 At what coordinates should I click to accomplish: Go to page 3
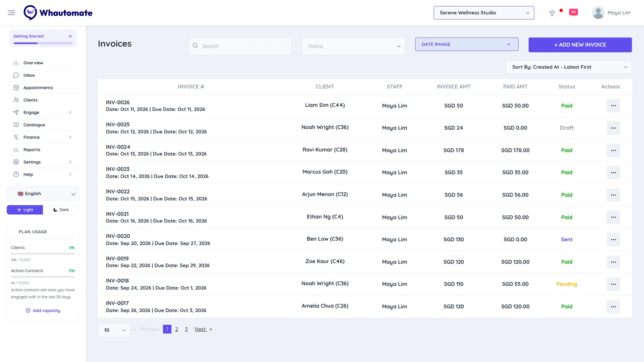point(186,329)
